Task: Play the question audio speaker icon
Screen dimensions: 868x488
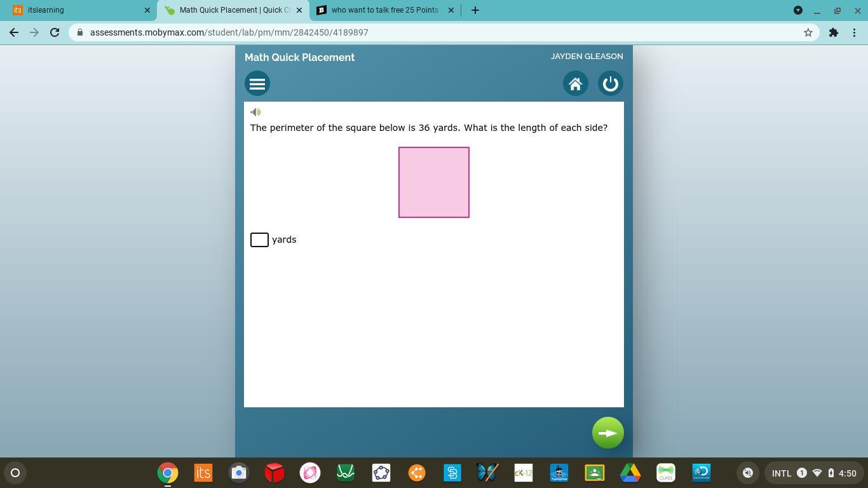Action: tap(255, 112)
